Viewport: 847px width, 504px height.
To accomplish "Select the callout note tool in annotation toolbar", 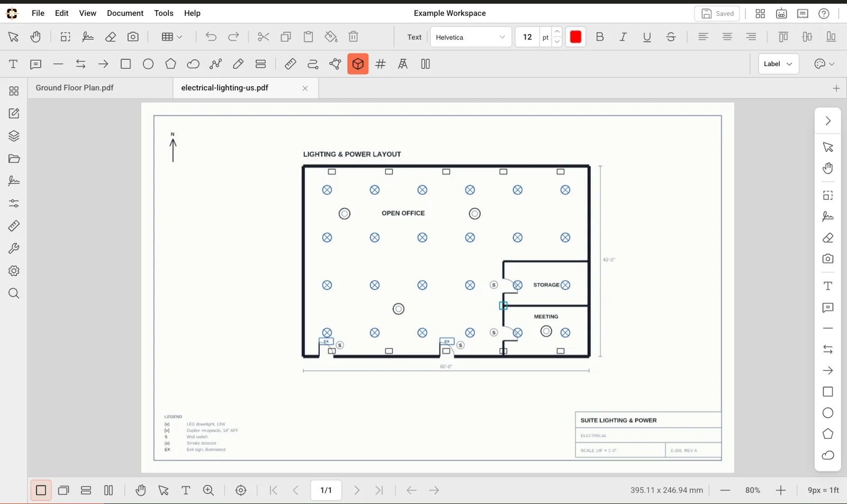I will click(x=36, y=64).
